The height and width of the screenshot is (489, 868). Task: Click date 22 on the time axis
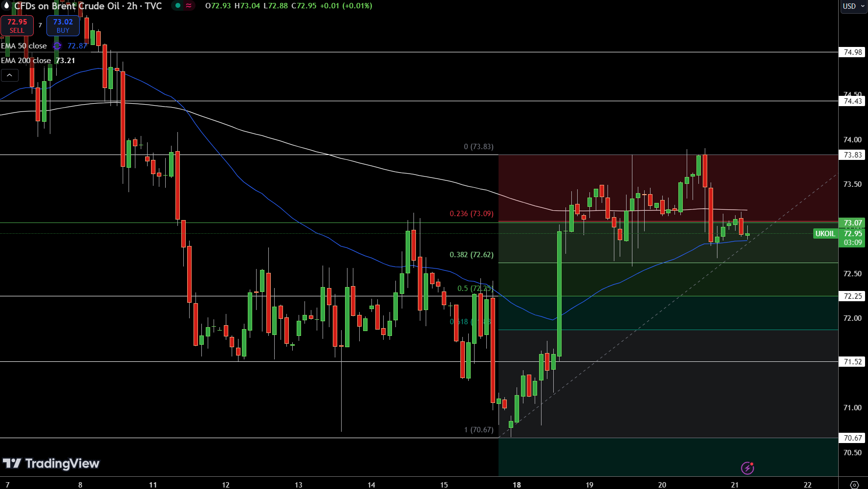click(x=807, y=485)
